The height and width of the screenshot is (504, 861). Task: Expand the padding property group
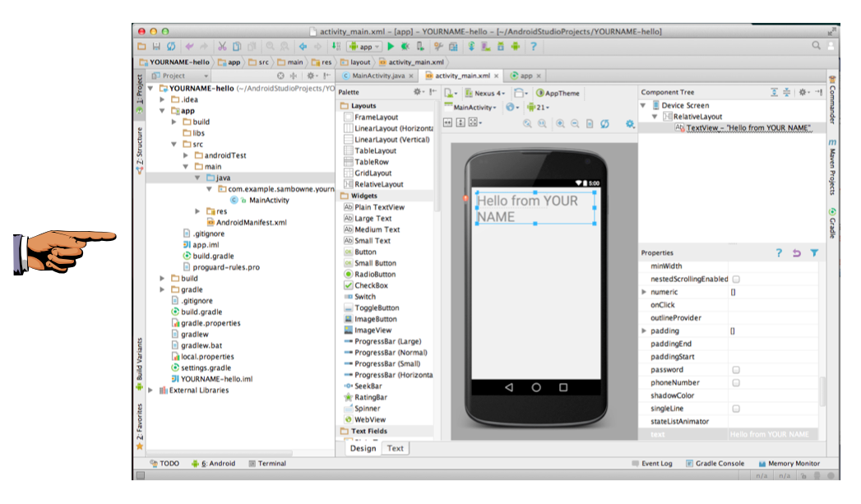pyautogui.click(x=644, y=331)
